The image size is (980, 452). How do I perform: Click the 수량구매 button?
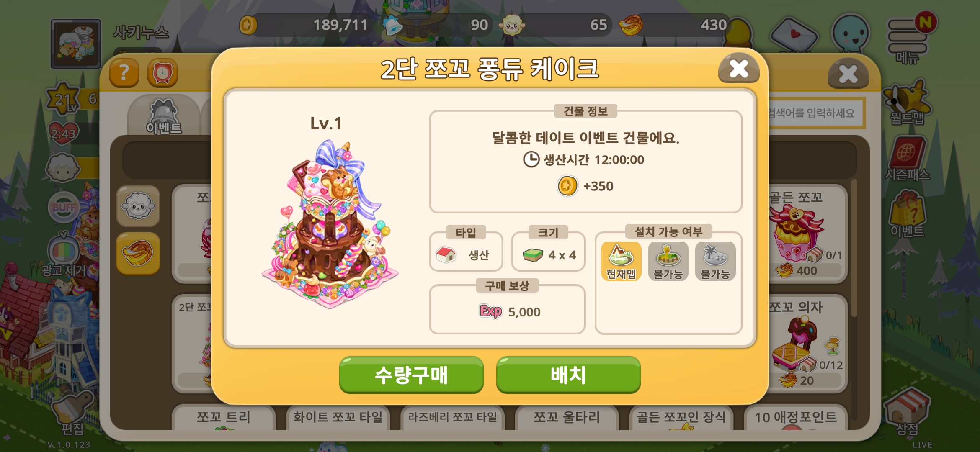[x=411, y=375]
